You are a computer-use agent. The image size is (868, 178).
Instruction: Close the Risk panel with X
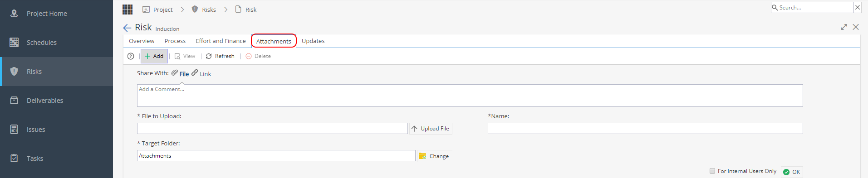pos(856,27)
